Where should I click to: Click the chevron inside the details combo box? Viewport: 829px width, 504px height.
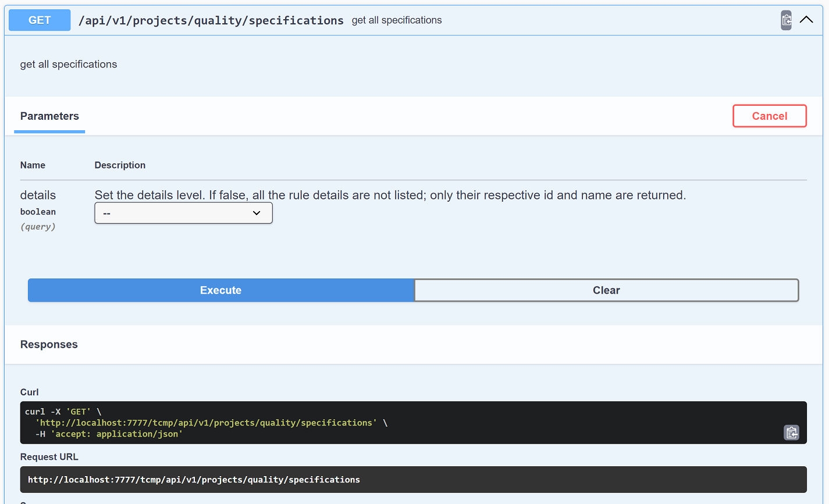(x=257, y=213)
